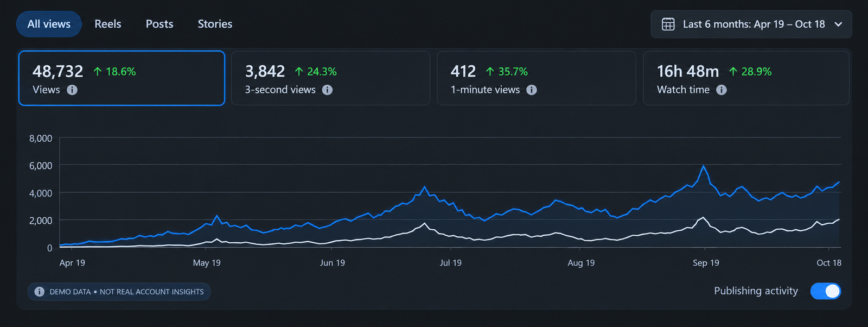
Task: Click the DEMO DATA notice text
Action: [127, 292]
